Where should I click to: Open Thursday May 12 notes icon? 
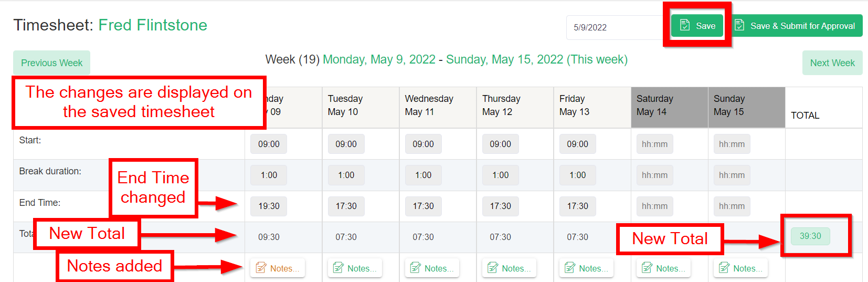tap(493, 268)
